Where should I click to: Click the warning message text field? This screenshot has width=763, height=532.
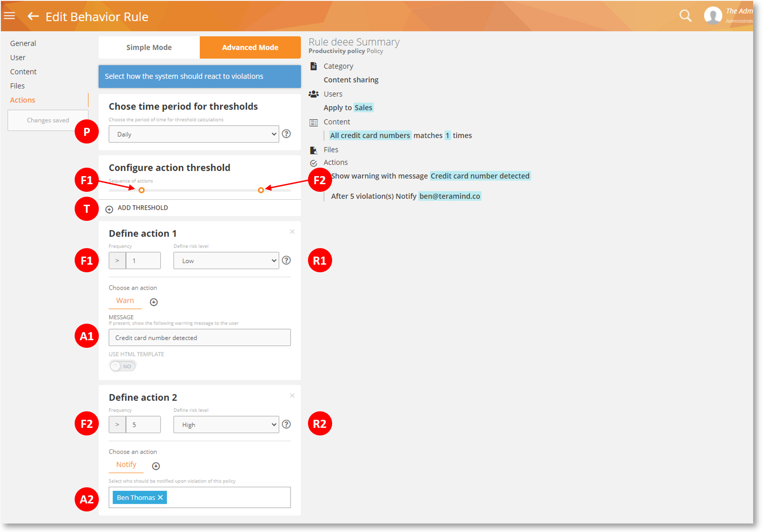click(x=199, y=338)
